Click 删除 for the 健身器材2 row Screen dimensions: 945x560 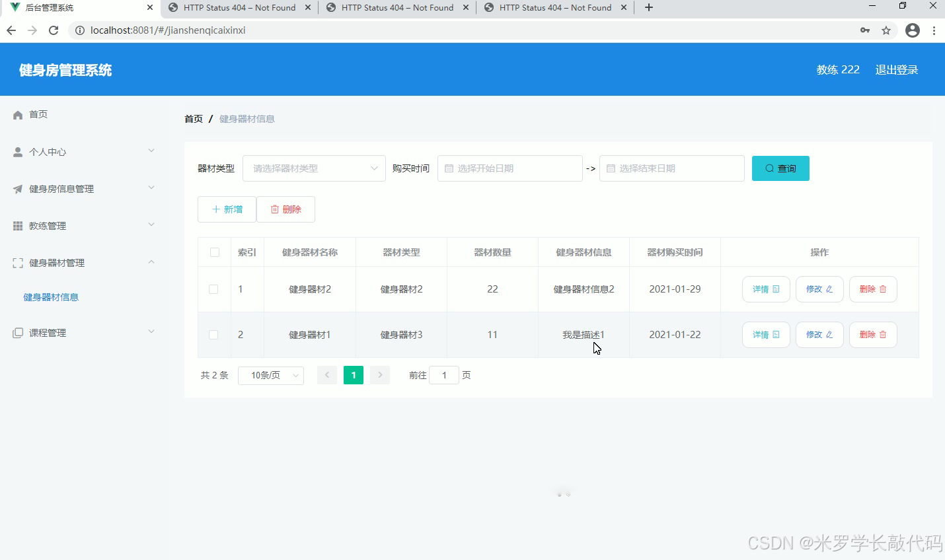[x=873, y=289]
